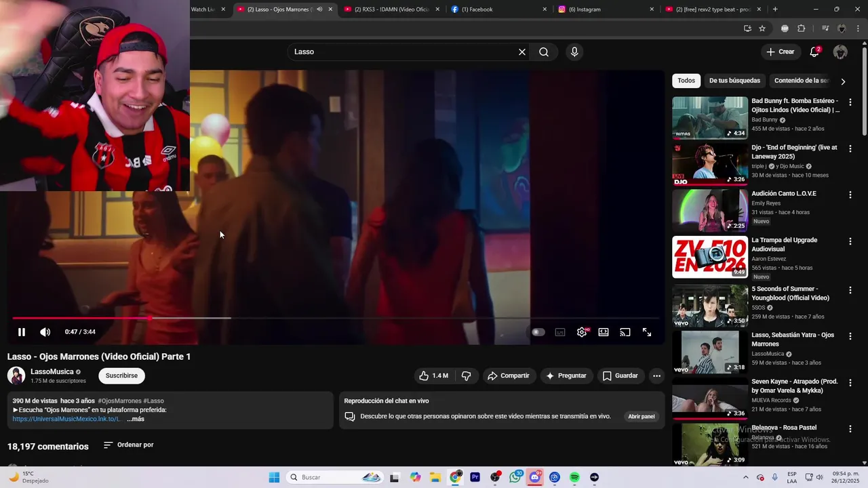Screen dimensions: 868x488
Task: Toggle subtitles in the video player
Action: [x=560, y=332]
